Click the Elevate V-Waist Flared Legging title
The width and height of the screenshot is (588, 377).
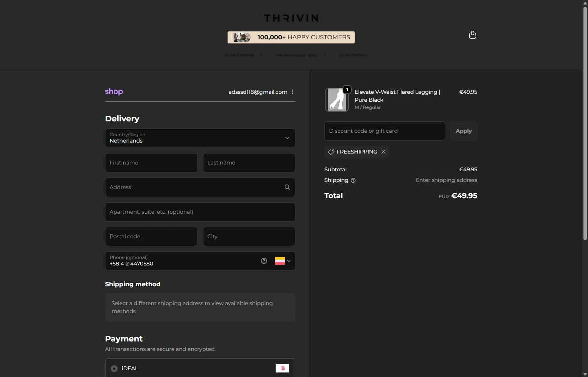pos(397,96)
